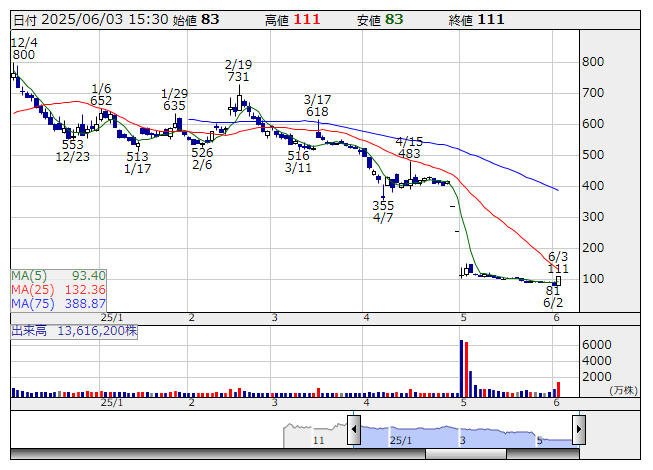Click the tall red volume bar in early May
This screenshot has width=653, height=470.
click(x=466, y=370)
